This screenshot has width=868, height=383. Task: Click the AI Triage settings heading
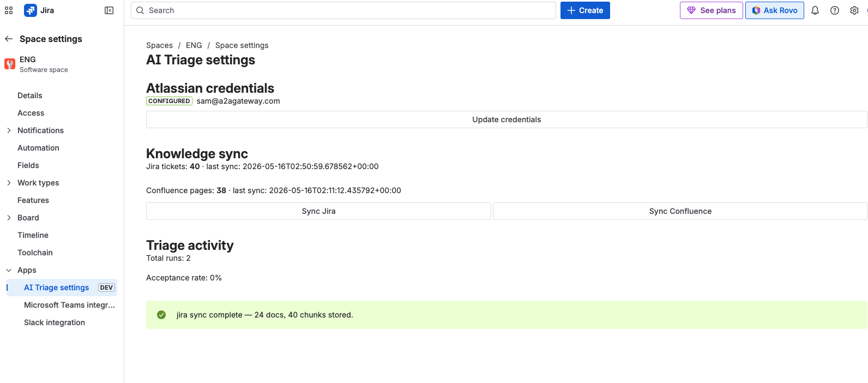click(201, 60)
